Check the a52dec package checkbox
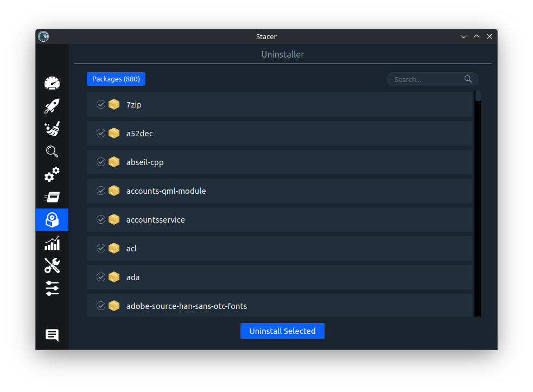 (x=100, y=133)
